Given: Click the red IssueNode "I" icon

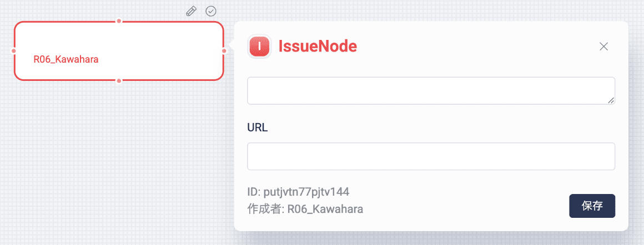Looking at the screenshot, I should pos(259,47).
